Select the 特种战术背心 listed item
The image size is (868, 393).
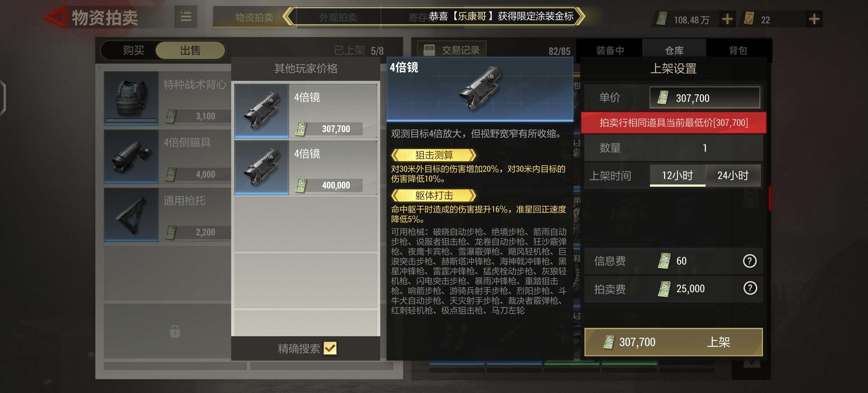coord(168,98)
